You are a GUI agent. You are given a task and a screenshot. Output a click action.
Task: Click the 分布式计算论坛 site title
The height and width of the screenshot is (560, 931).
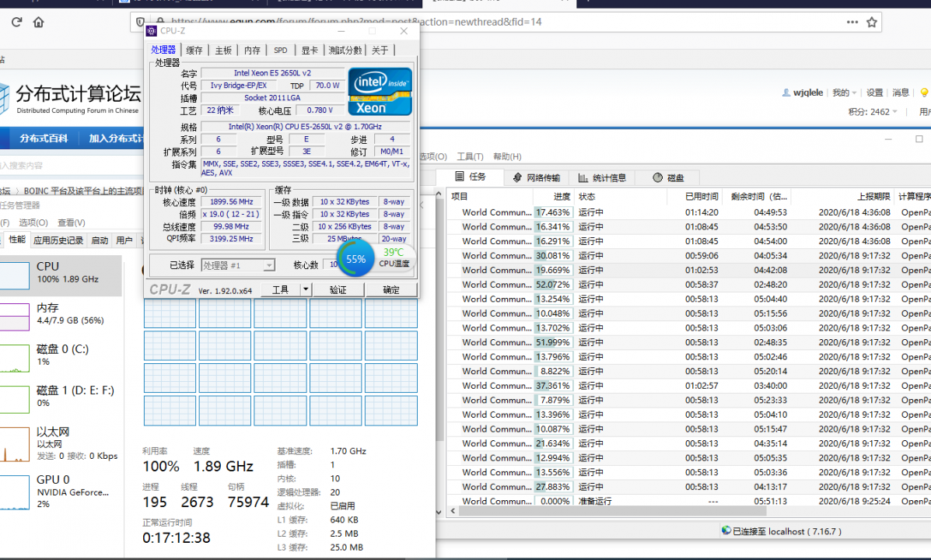[x=79, y=94]
